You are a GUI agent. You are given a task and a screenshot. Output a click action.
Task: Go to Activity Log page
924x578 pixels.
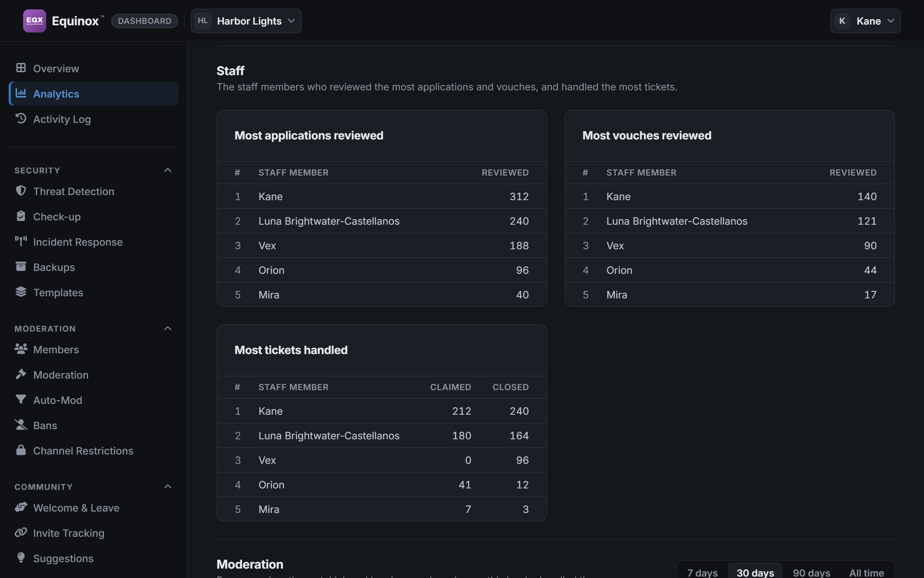[x=93, y=119]
